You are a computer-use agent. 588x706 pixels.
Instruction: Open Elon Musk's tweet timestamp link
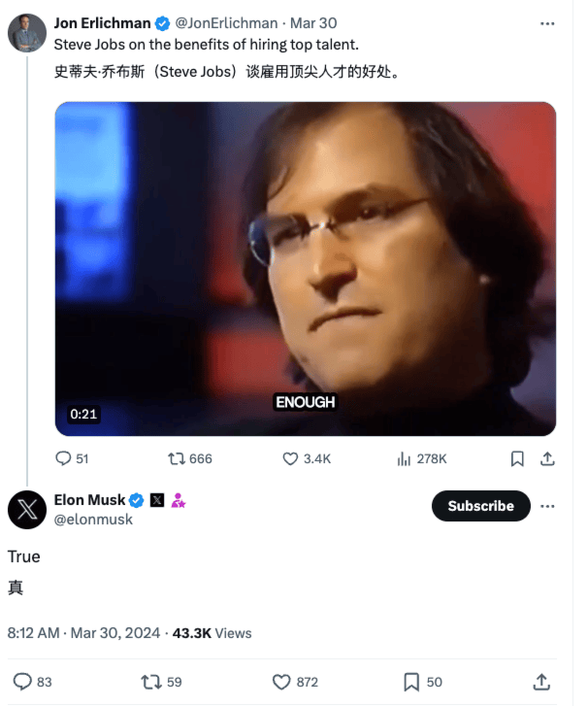[x=83, y=633]
